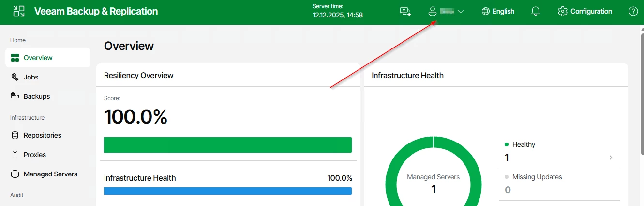Click the Infrastructure Health card title
Screen dimensions: 644x206
tap(408, 75)
